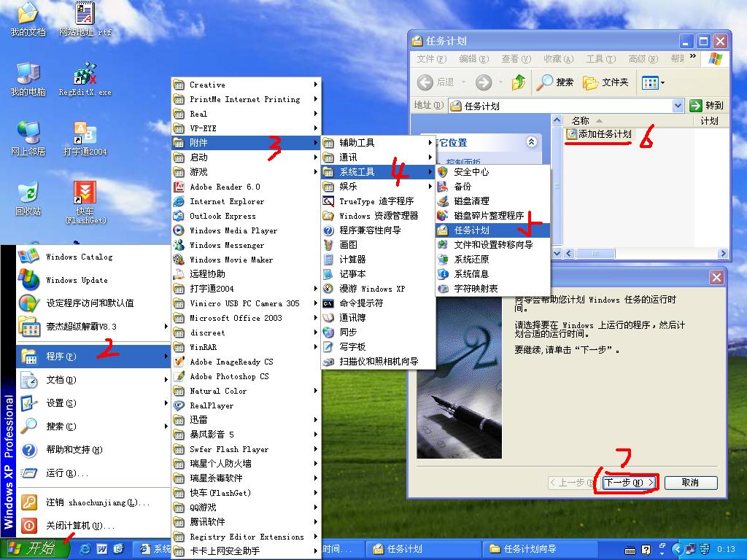Viewport: 747px width, 560px height.
Task: Open the 我的电脑 desktop icon
Action: pos(28,79)
